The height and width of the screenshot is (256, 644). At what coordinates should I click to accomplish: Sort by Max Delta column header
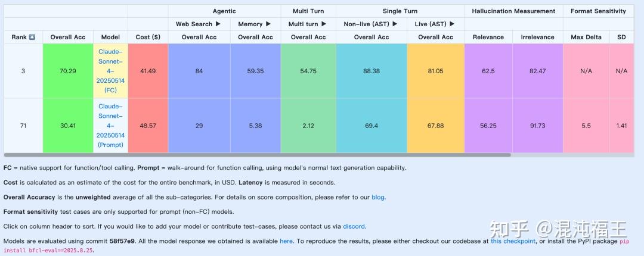[x=586, y=37]
